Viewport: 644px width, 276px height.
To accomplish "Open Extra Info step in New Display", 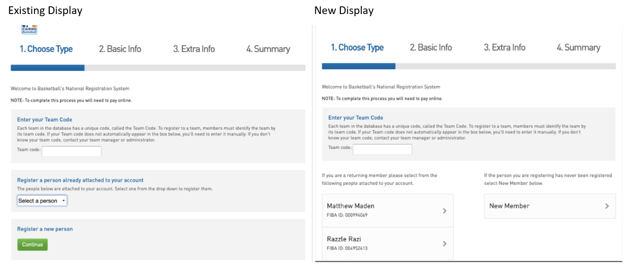I will pos(504,48).
